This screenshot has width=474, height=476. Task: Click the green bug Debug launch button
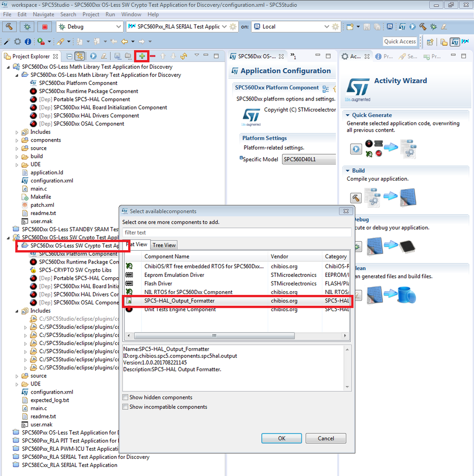pyautogui.click(x=27, y=27)
